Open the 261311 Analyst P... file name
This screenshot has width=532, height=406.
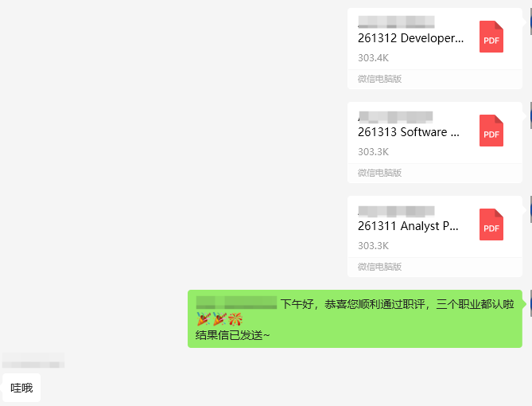tap(408, 226)
